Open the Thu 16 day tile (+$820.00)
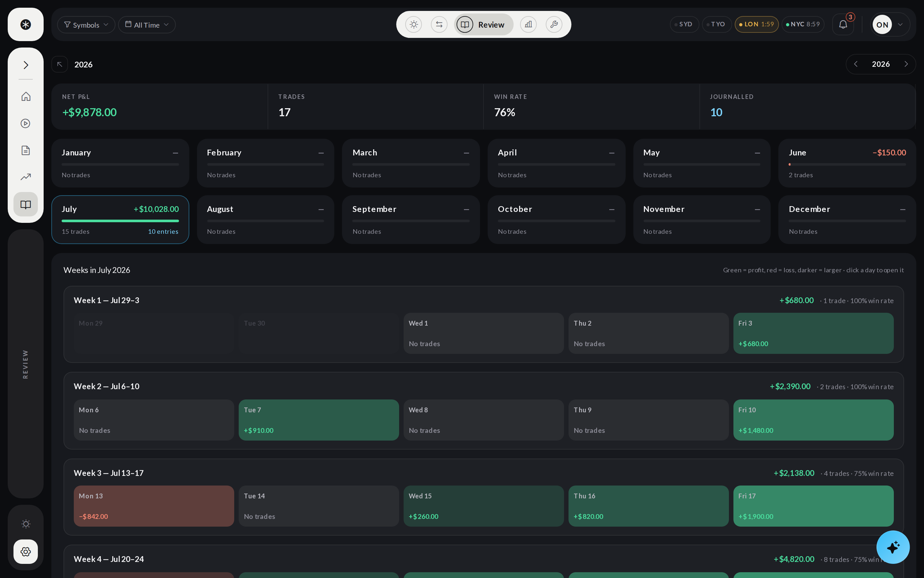Screen dimensions: 924x578 [x=648, y=506]
